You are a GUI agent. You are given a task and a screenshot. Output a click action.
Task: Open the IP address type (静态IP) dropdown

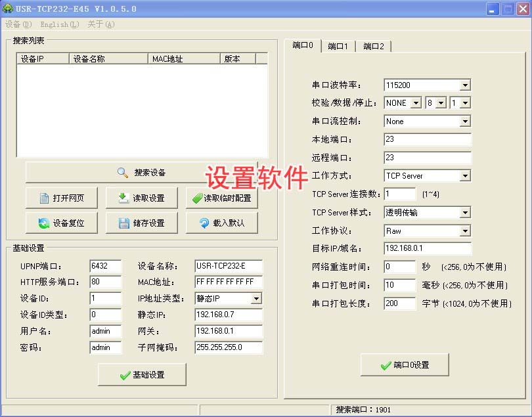[256, 299]
